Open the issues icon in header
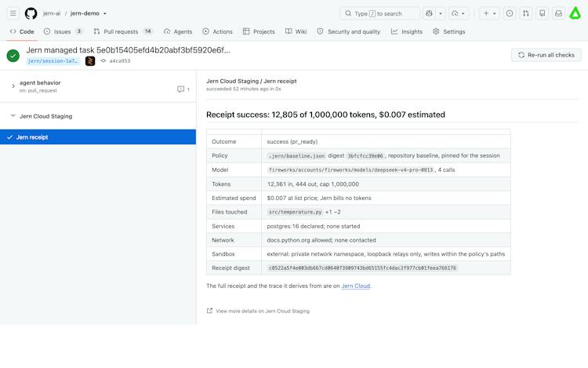Image resolution: width=588 pixels, height=368 pixels. [x=510, y=13]
